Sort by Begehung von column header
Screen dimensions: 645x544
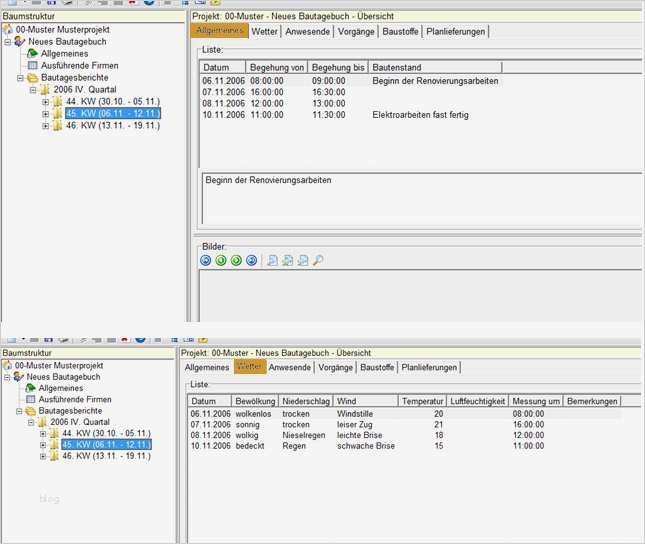(277, 67)
